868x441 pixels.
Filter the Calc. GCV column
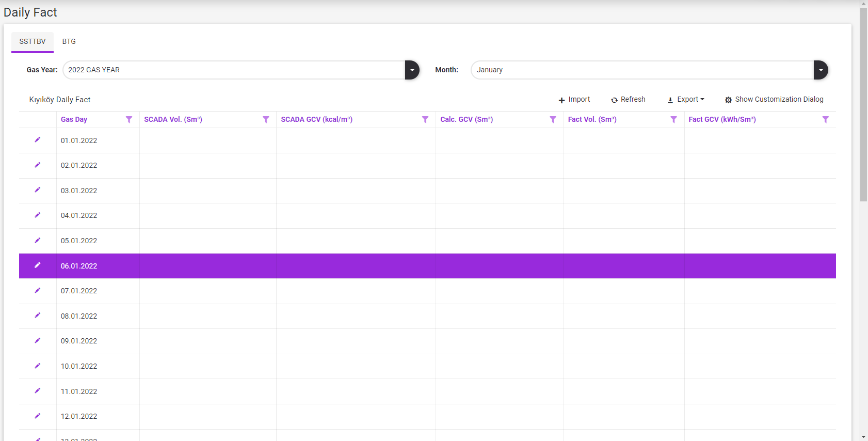point(553,120)
